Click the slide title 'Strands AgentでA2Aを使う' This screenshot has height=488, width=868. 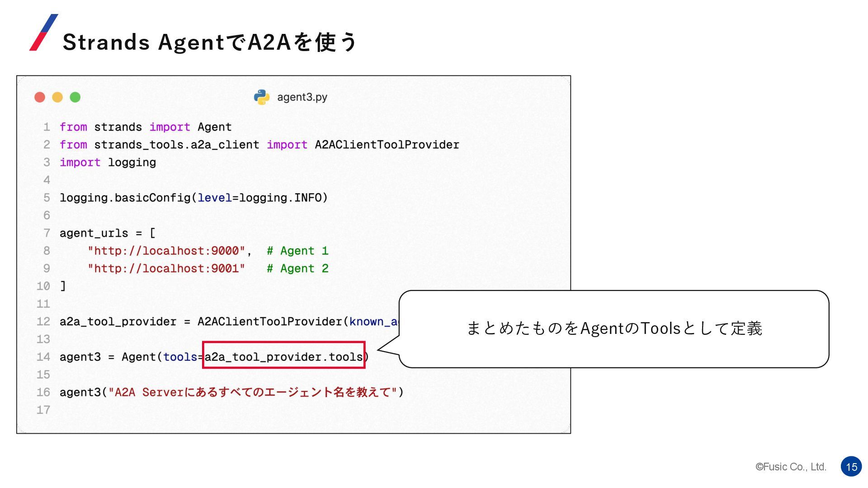pos(210,42)
